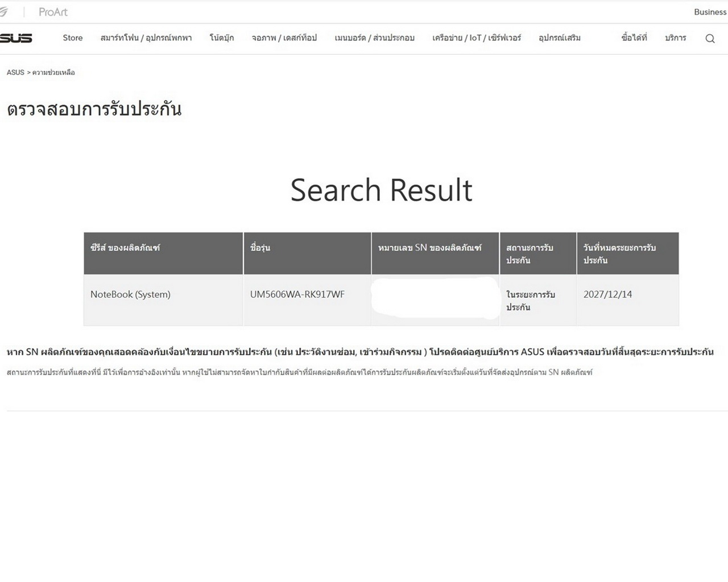Click the ความช่วยเหลือ breadcrumb link
This screenshot has height=582, width=728.
click(x=53, y=73)
